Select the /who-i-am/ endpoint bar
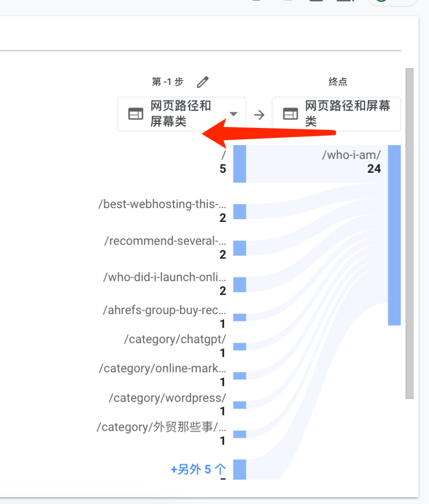This screenshot has height=504, width=429. point(394,235)
